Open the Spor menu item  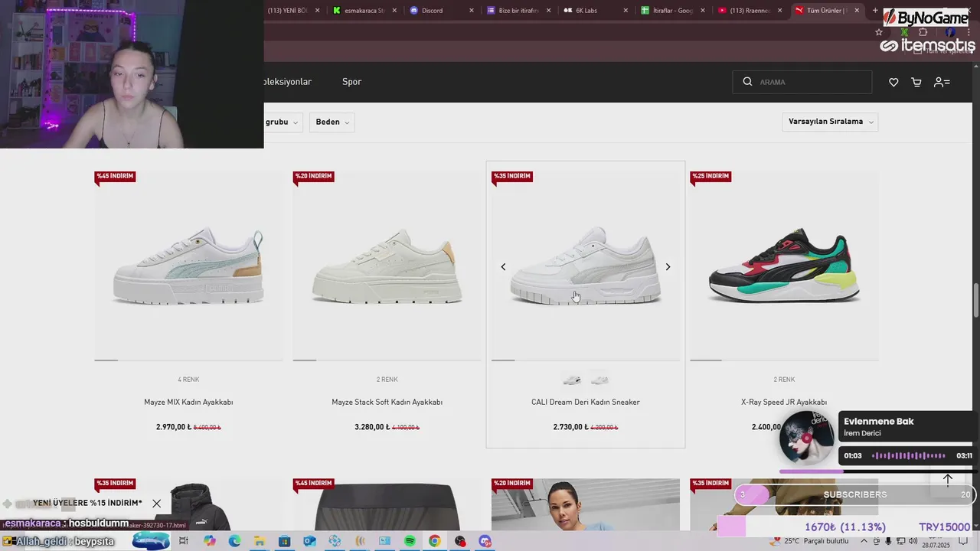pos(351,82)
